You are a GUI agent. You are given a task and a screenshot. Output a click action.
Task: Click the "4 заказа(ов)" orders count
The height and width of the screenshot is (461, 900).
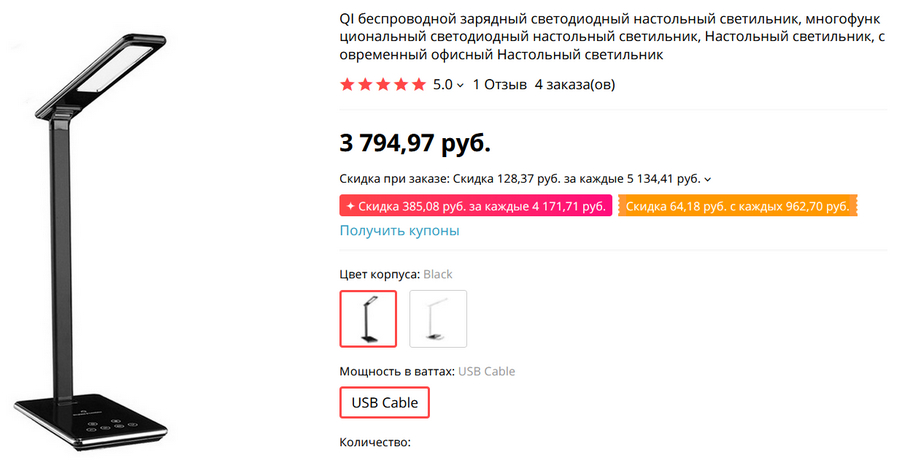point(575,85)
